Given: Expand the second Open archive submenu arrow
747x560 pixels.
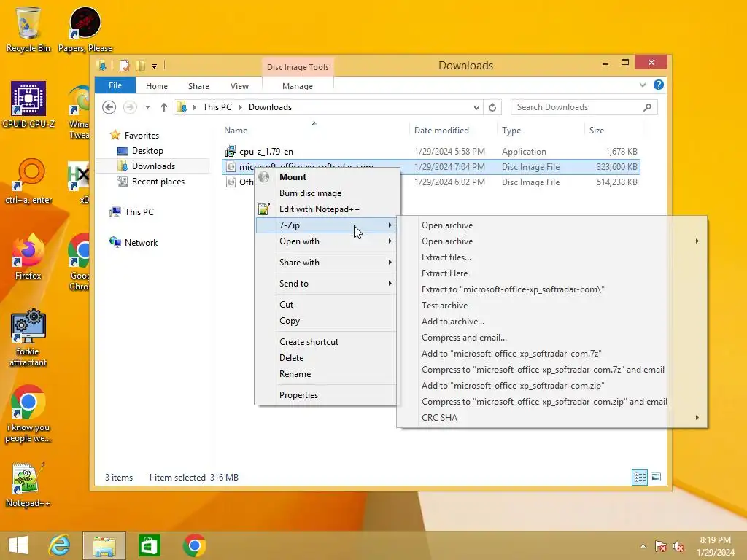Looking at the screenshot, I should click(697, 241).
